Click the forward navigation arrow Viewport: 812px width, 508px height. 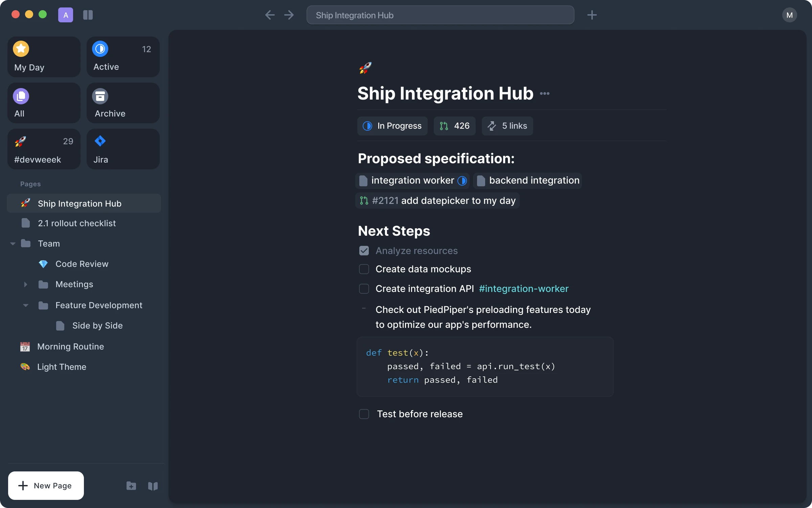[289, 15]
